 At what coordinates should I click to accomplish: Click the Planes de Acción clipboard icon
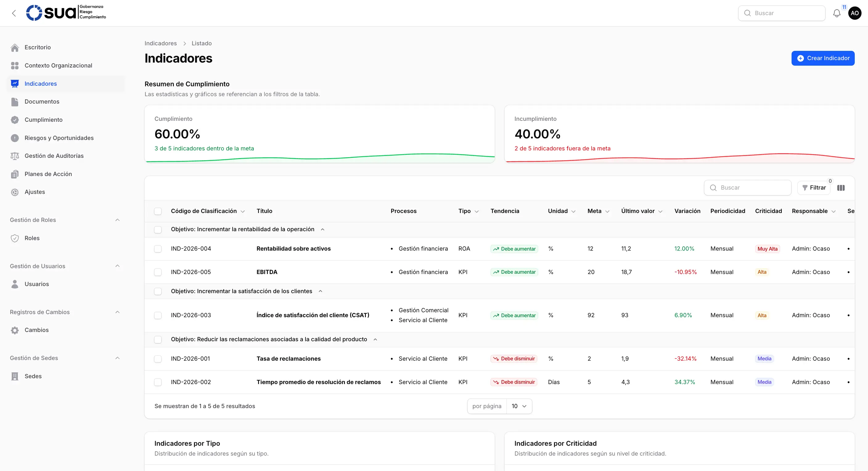tap(15, 174)
